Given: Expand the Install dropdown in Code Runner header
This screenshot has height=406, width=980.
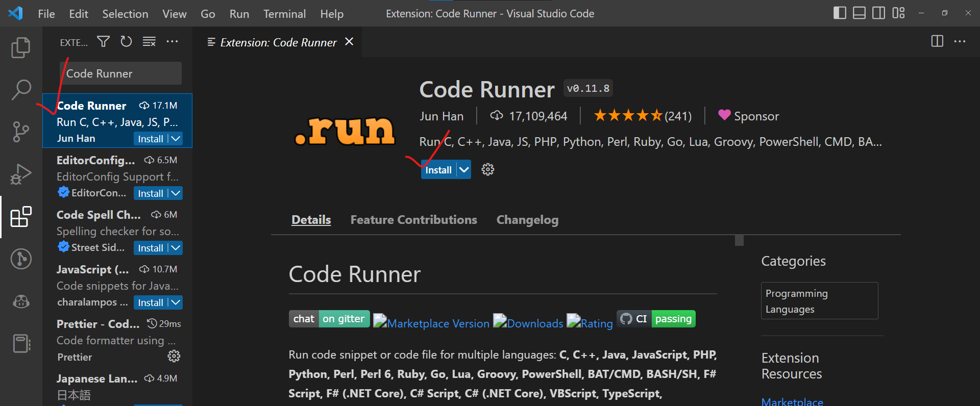Looking at the screenshot, I should click(464, 170).
